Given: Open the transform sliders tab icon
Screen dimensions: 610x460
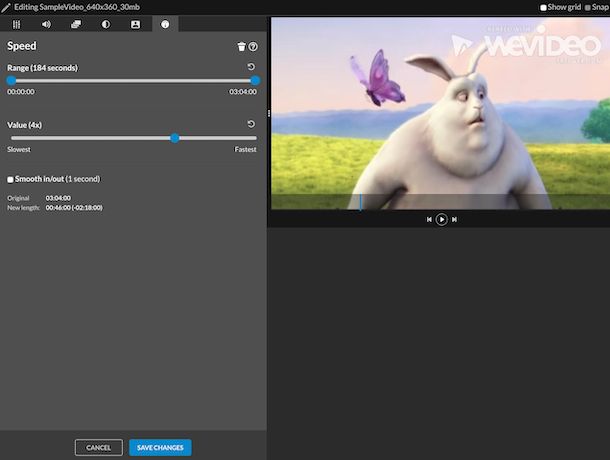Looking at the screenshot, I should (x=16, y=25).
